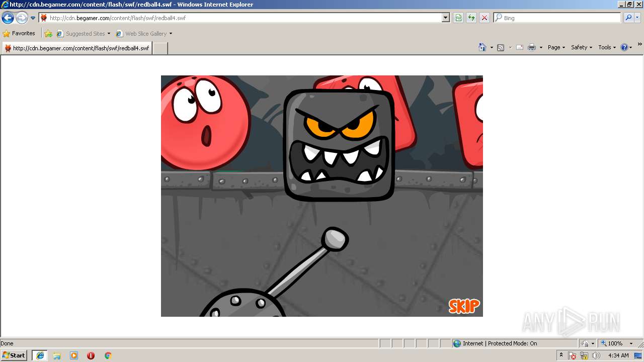This screenshot has width=644, height=362.
Task: Click Internet Protected Mode status text
Action: (x=500, y=343)
